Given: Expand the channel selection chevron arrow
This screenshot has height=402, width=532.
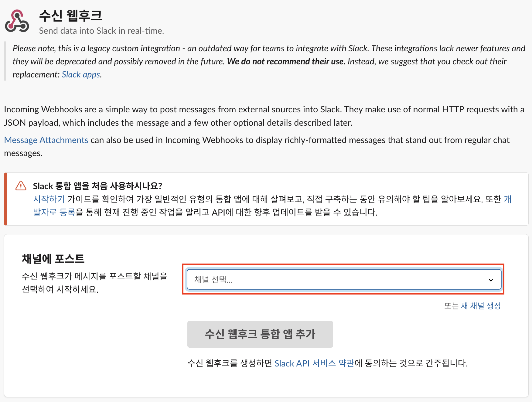Looking at the screenshot, I should pos(491,280).
